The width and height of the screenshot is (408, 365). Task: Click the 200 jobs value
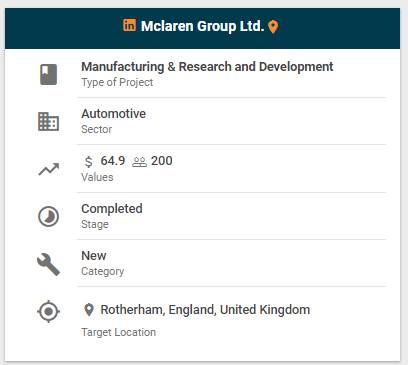coord(162,161)
